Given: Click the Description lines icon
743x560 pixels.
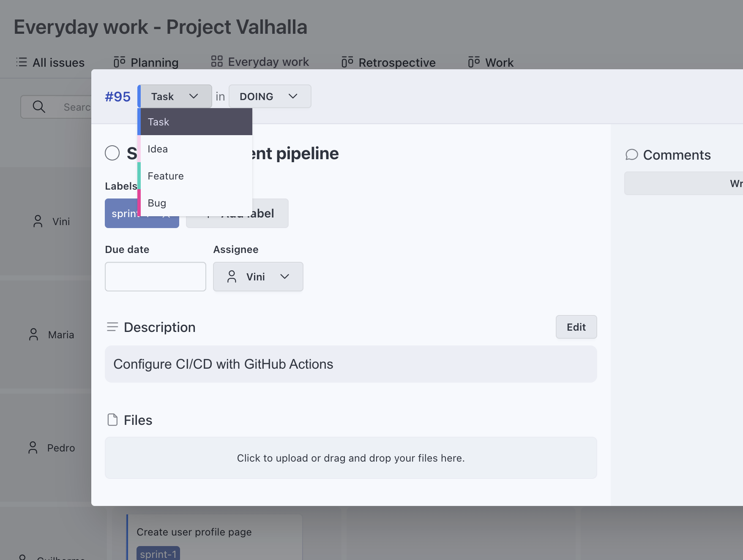Looking at the screenshot, I should pyautogui.click(x=112, y=327).
